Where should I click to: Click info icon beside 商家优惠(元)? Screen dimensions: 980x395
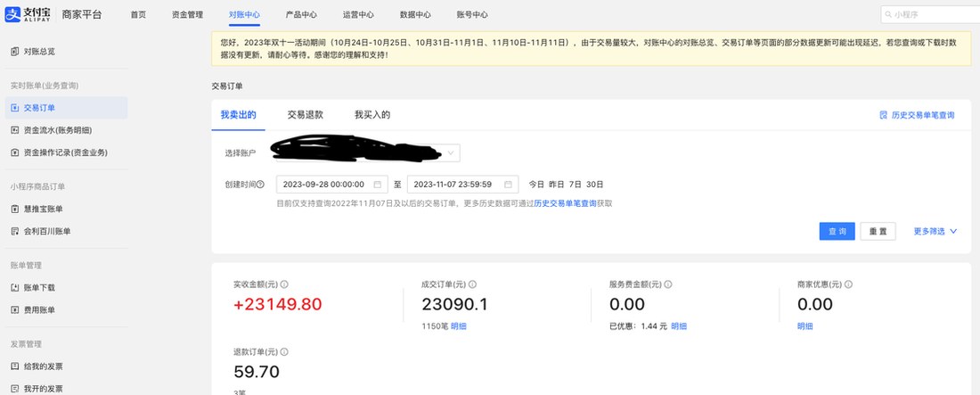click(x=848, y=284)
